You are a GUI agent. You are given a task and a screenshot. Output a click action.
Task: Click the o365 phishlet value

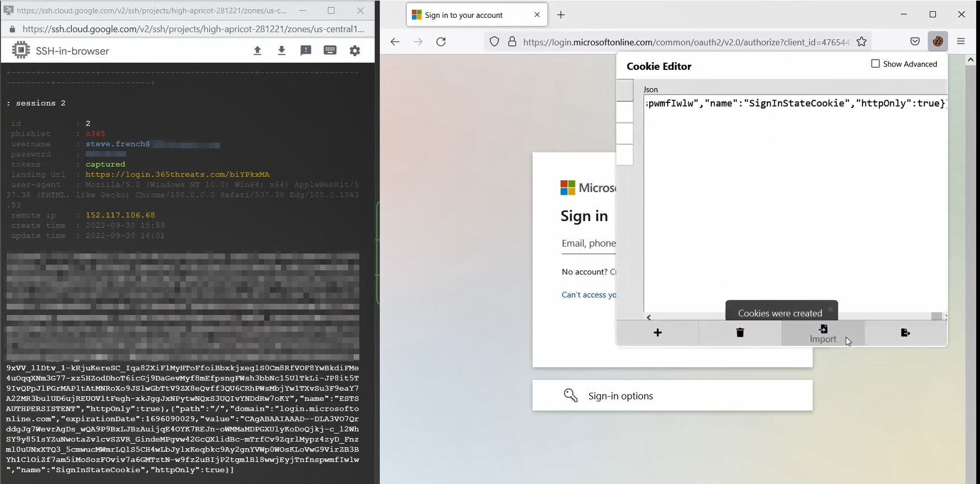tap(95, 134)
